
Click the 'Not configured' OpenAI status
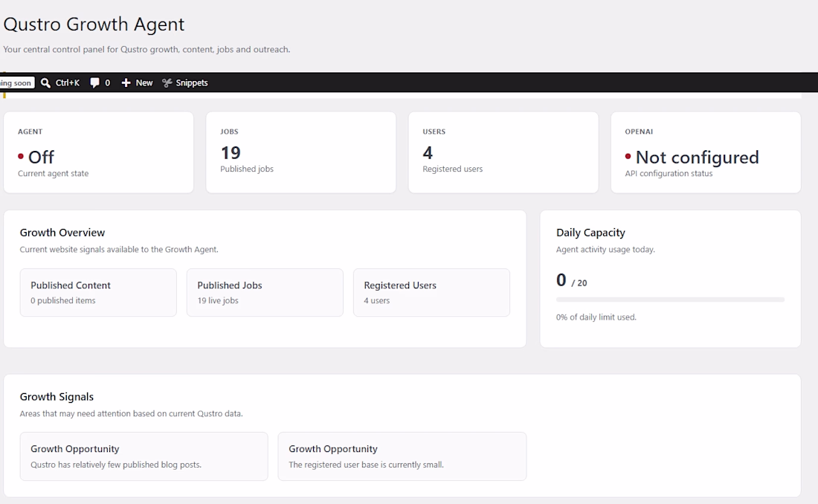click(x=697, y=157)
